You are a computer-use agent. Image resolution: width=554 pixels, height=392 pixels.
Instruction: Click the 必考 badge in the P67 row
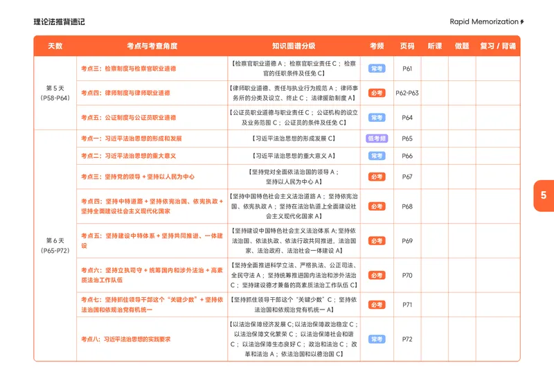pos(377,177)
